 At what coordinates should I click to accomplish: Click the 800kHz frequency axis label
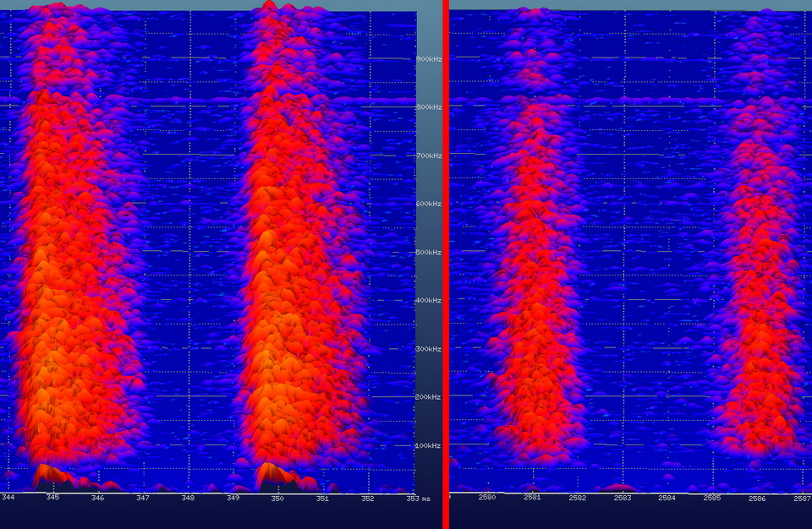[x=429, y=107]
